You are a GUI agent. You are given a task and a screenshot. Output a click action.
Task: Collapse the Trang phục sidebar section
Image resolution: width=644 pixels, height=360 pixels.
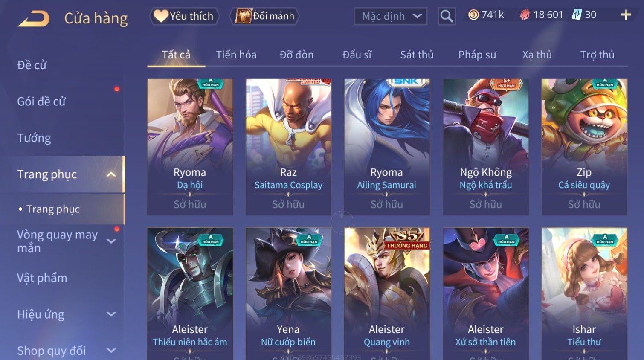[x=111, y=174]
